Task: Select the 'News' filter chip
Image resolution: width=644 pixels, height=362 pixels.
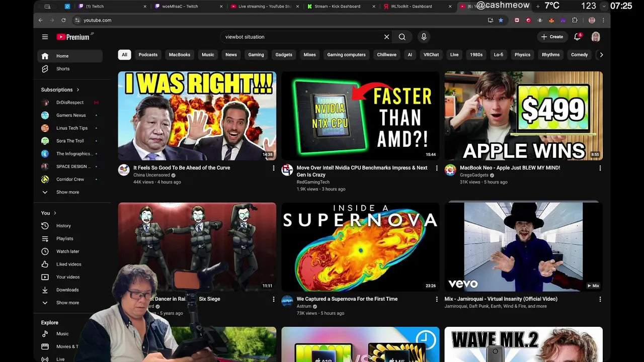Action: click(231, 55)
